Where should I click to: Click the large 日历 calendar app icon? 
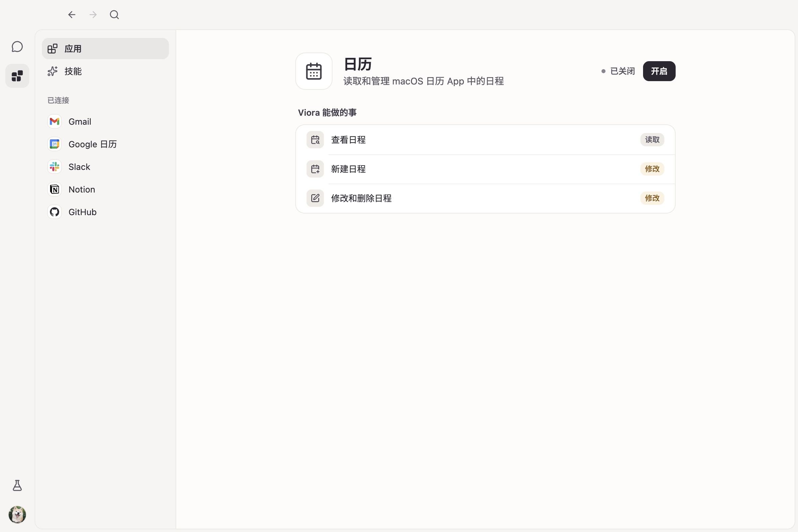click(x=314, y=71)
